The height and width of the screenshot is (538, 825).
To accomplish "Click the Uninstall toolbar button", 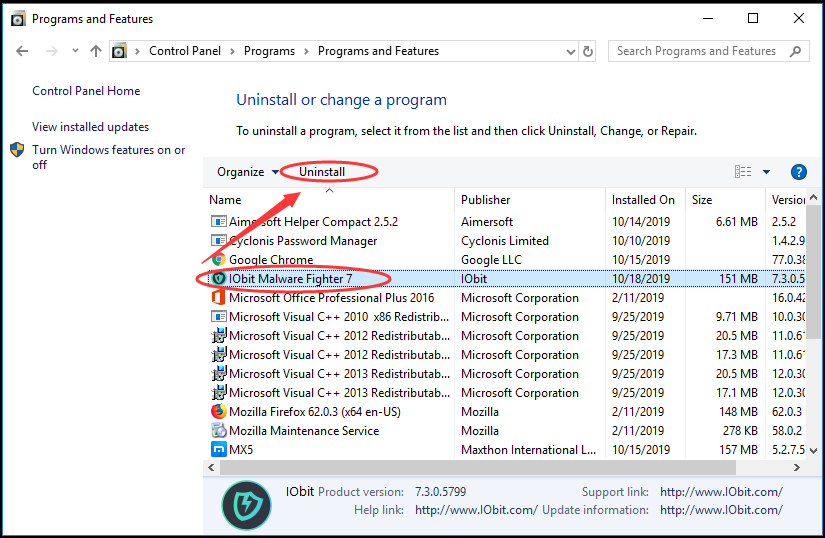I will 322,172.
